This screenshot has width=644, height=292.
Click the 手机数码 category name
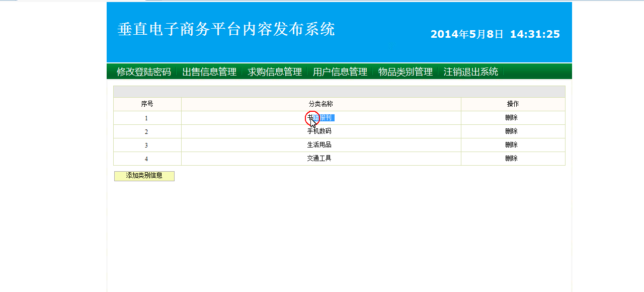pos(319,131)
